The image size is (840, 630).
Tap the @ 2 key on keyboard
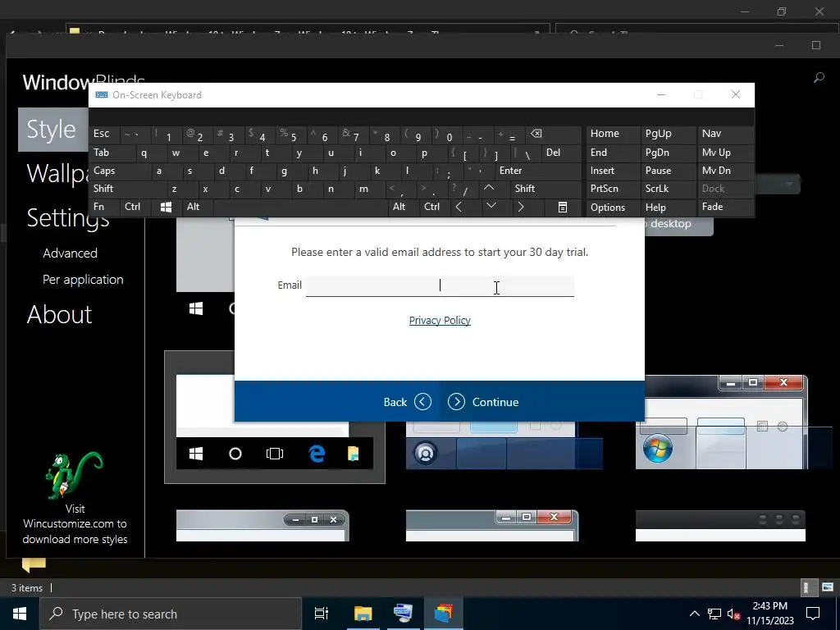point(199,134)
